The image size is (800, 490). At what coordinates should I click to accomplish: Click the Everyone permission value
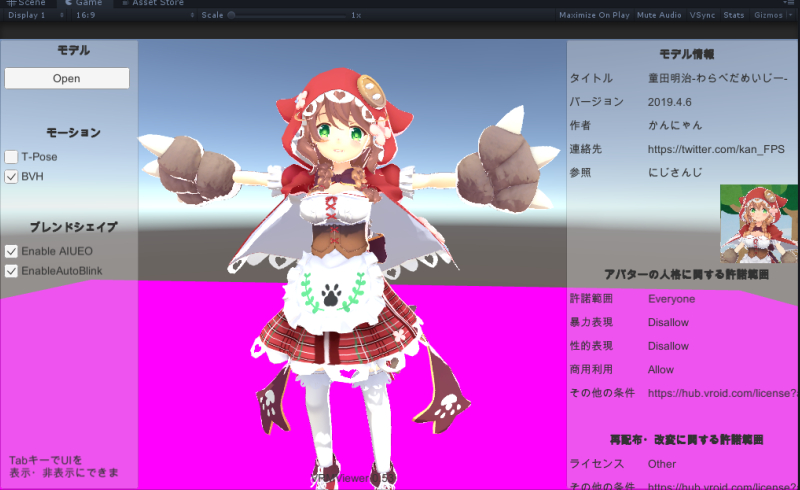tap(671, 299)
